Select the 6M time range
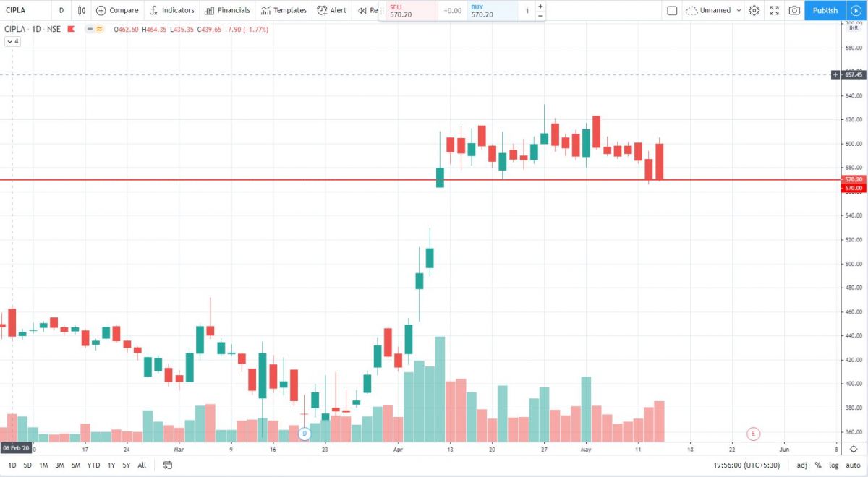Viewport: 868px width, 477px height. click(x=75, y=465)
